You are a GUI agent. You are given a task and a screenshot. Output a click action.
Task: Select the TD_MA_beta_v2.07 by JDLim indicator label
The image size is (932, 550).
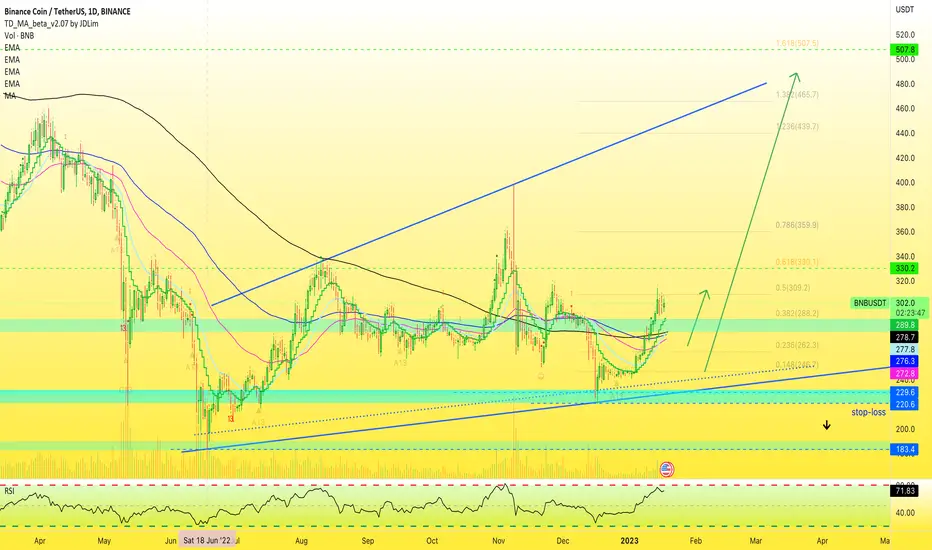(x=51, y=24)
